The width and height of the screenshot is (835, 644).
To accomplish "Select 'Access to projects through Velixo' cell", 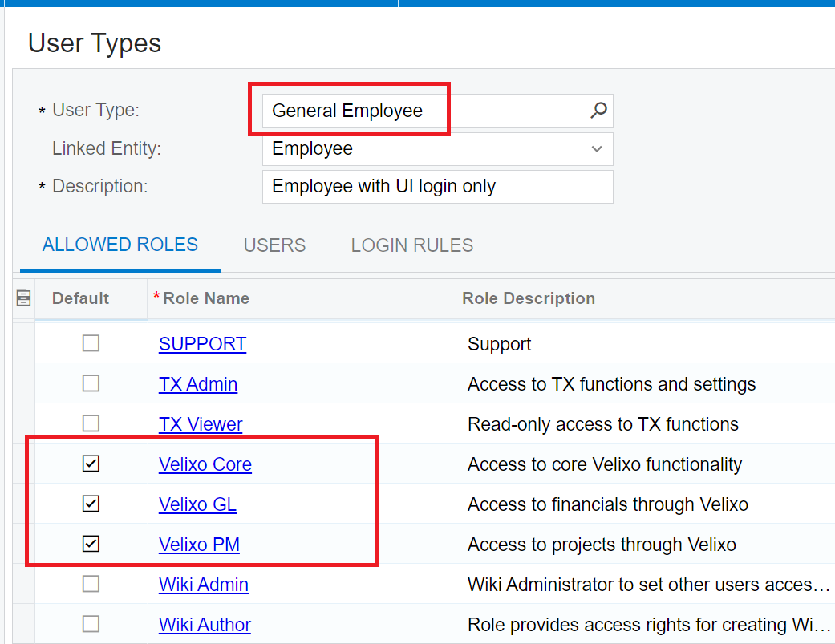I will (x=646, y=545).
